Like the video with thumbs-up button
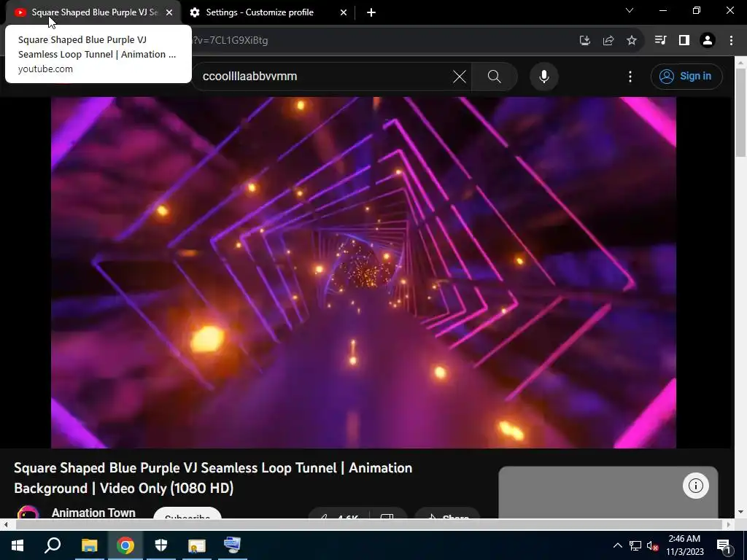The height and width of the screenshot is (560, 747). pos(338,514)
